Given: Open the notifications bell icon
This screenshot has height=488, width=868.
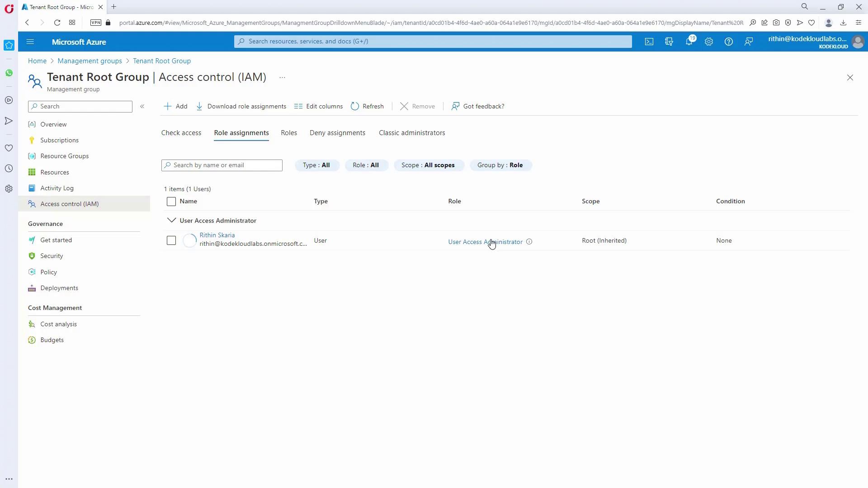Looking at the screenshot, I should click(689, 42).
